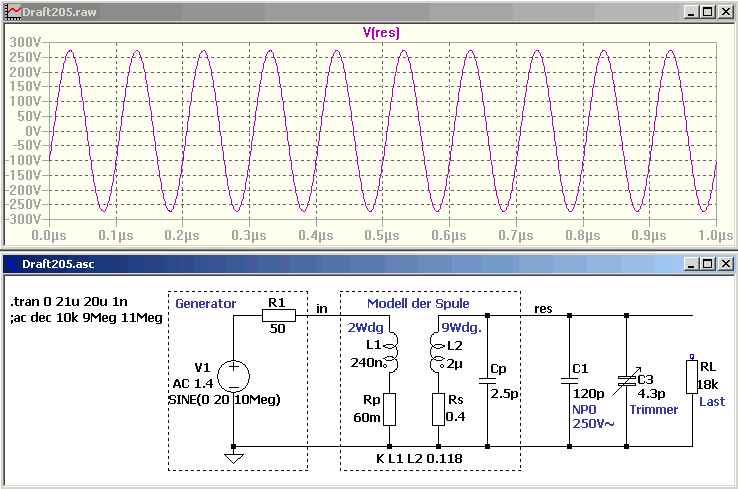Click the 'Modell der Spule' label
The width and height of the screenshot is (738, 489).
point(418,304)
